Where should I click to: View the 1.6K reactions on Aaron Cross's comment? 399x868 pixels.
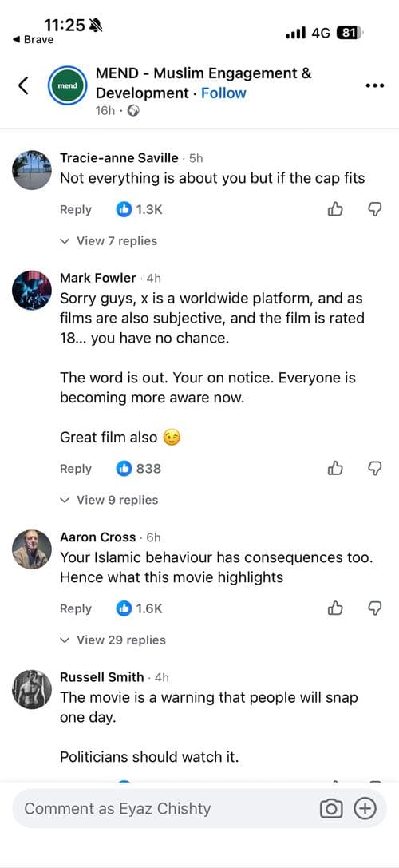click(x=140, y=608)
